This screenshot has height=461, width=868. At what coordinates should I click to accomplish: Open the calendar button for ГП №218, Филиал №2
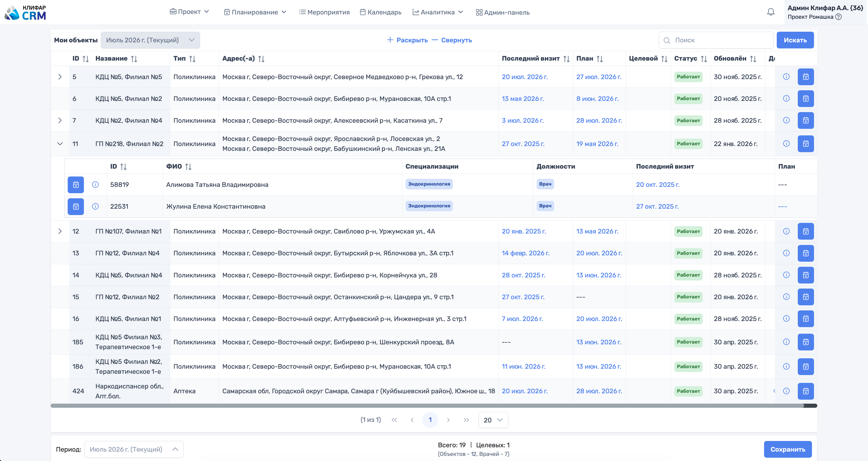(x=806, y=144)
